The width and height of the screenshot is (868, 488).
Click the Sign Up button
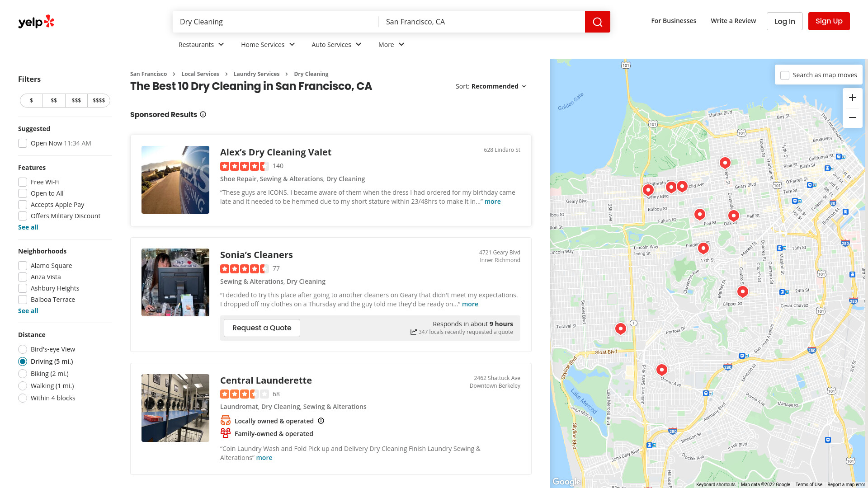click(x=829, y=21)
